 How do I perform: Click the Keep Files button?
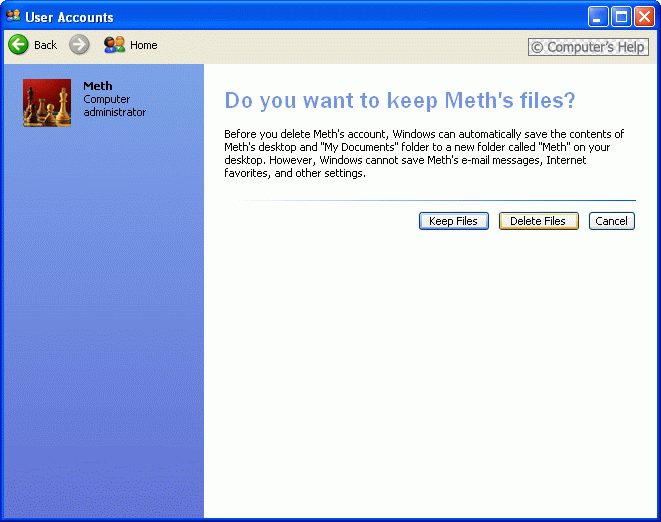click(x=454, y=221)
